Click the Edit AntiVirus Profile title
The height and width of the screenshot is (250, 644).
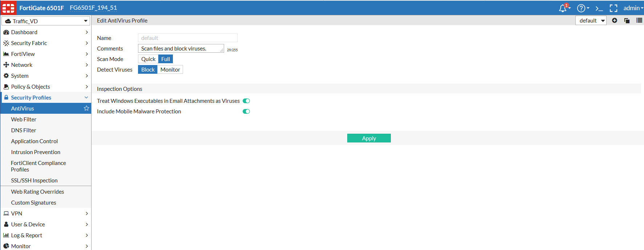(122, 20)
